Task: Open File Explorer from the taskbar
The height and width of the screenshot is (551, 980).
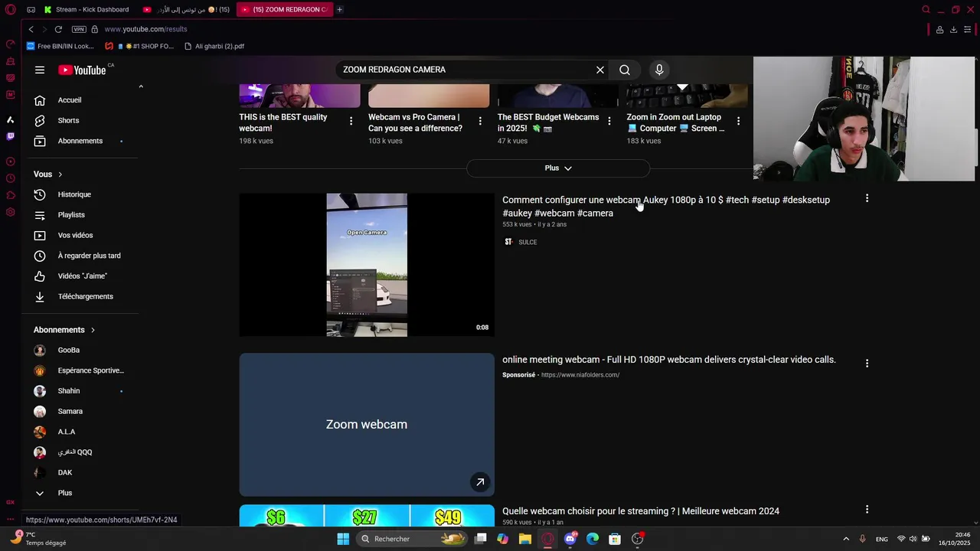Action: (524, 539)
